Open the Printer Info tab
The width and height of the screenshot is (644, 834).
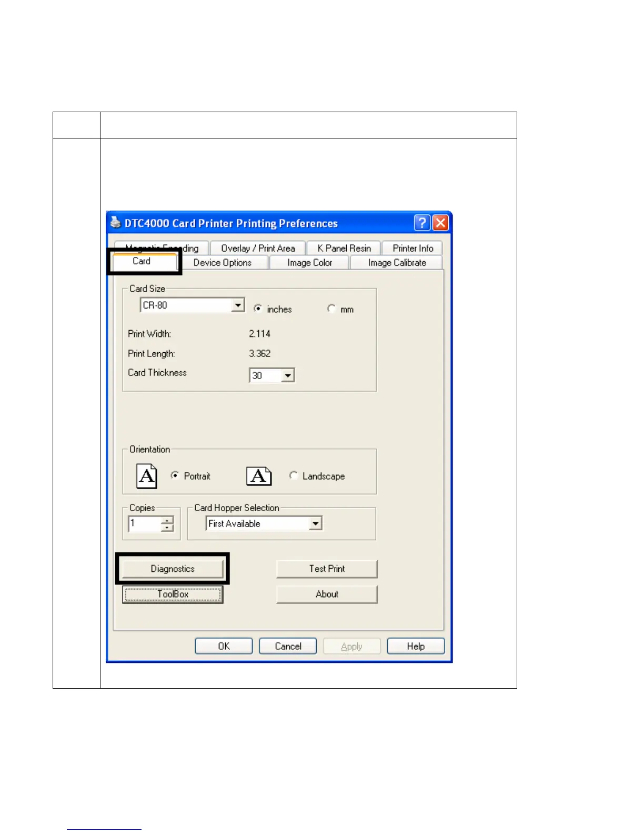pos(412,249)
